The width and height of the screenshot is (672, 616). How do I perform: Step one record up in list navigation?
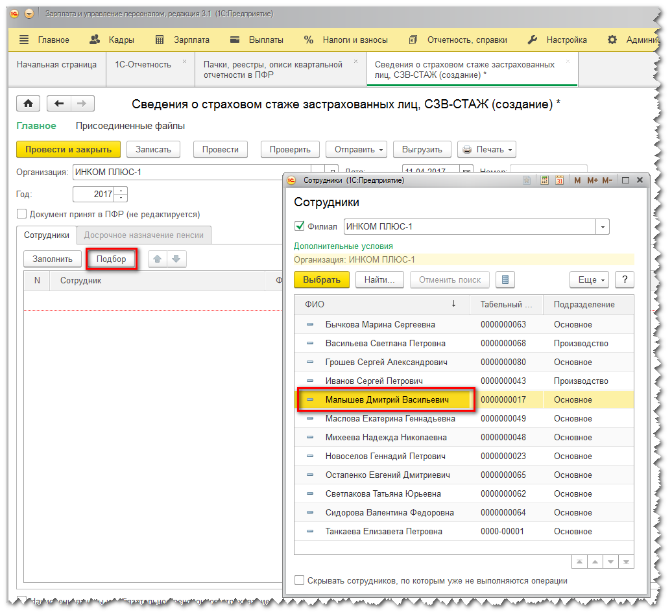point(595,562)
